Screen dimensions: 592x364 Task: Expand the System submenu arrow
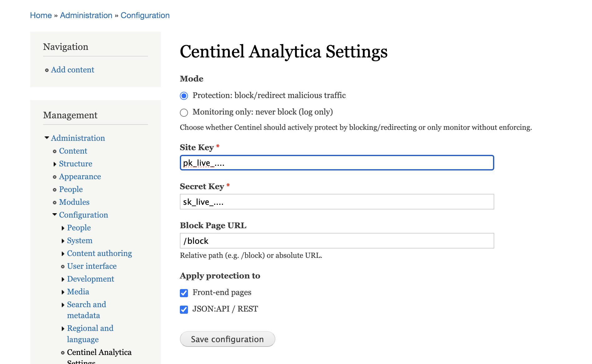click(63, 241)
